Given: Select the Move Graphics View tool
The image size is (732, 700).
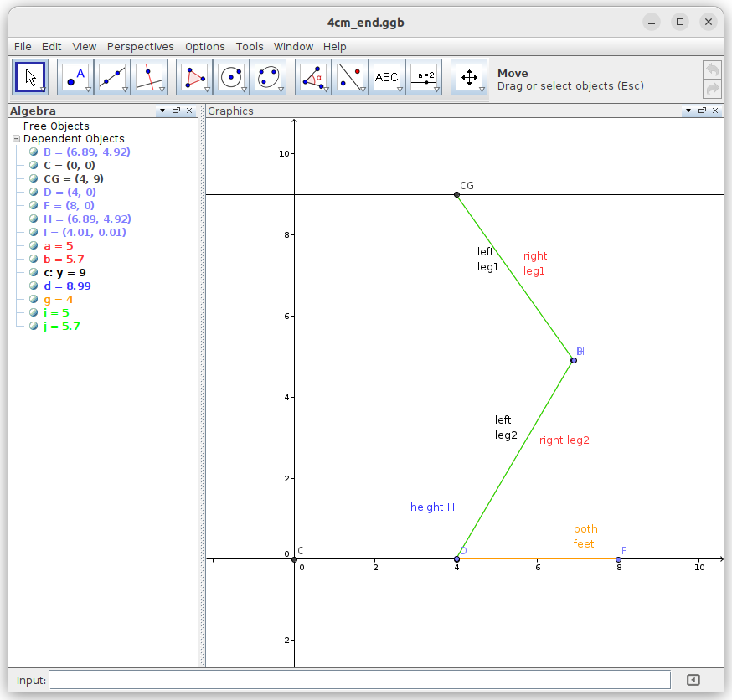Looking at the screenshot, I should click(x=469, y=77).
